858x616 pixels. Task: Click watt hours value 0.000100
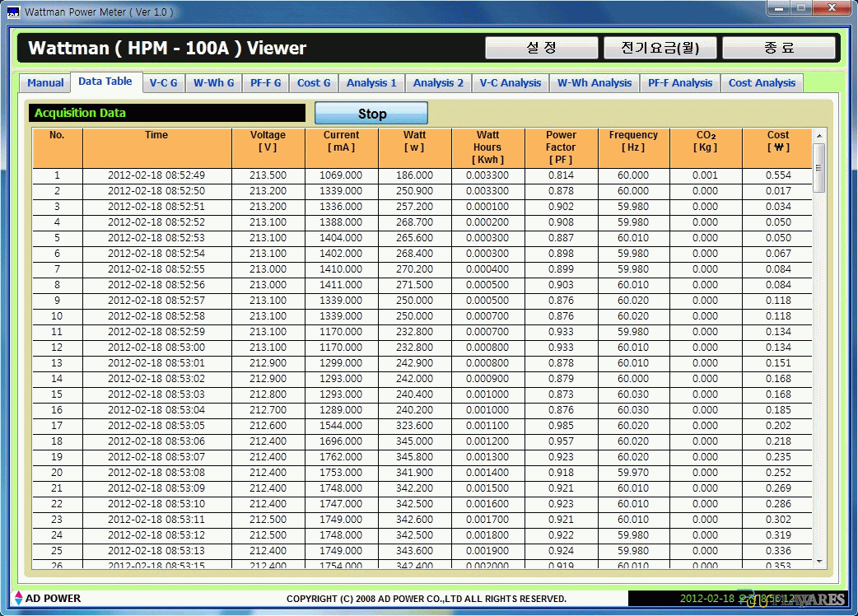488,207
